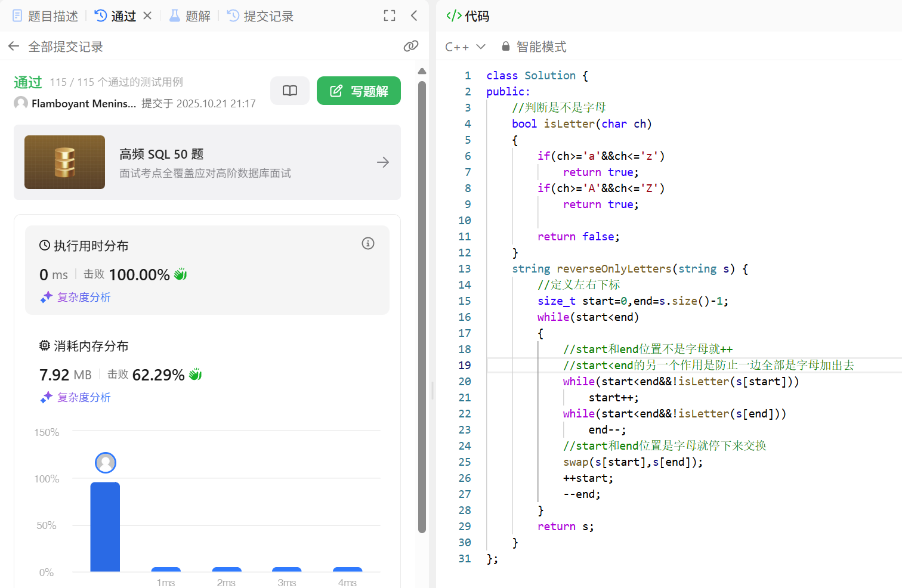
Task: Click the 写题解 button
Action: point(359,91)
